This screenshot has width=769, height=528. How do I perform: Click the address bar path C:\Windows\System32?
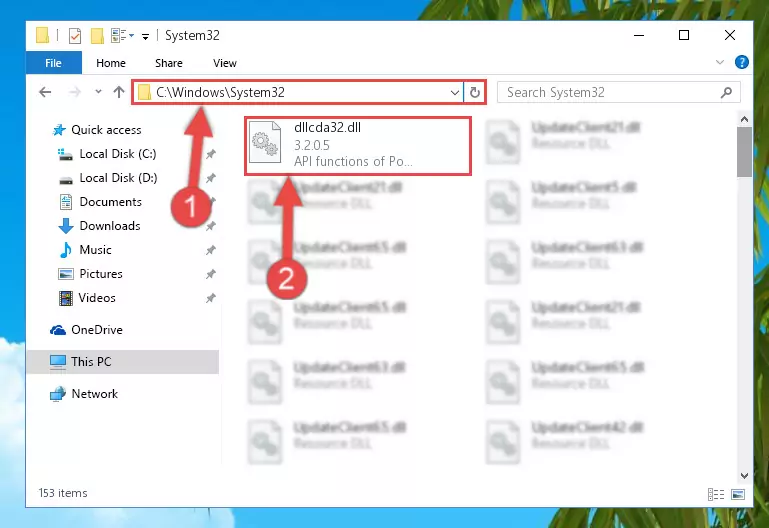click(220, 93)
